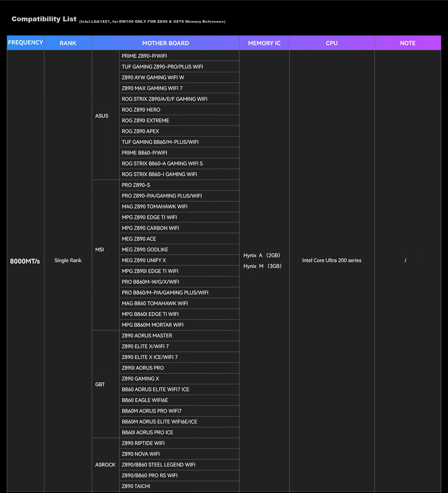Screen dimensions: 448x493
Task: Select MPG Z890 CARBON WIFI row
Action: pos(179,228)
